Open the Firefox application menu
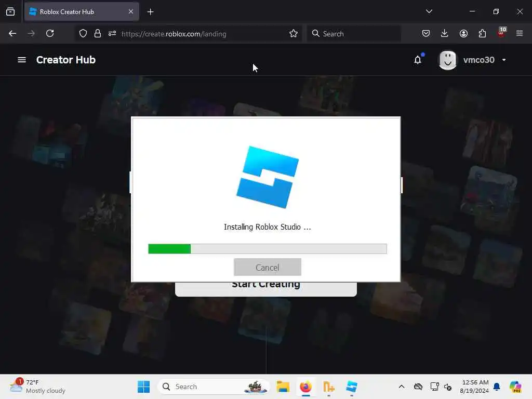The width and height of the screenshot is (532, 399). [520, 33]
